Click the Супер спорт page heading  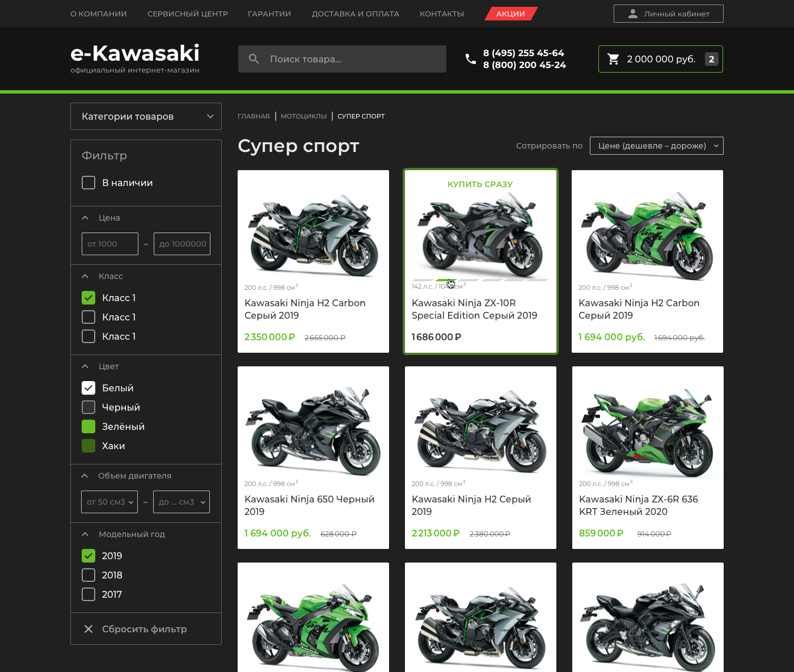point(298,146)
